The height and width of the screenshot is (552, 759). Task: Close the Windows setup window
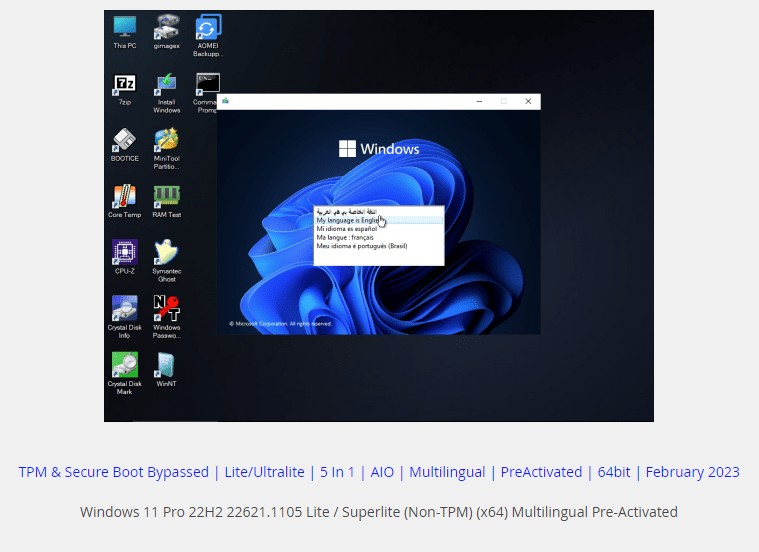pyautogui.click(x=528, y=101)
